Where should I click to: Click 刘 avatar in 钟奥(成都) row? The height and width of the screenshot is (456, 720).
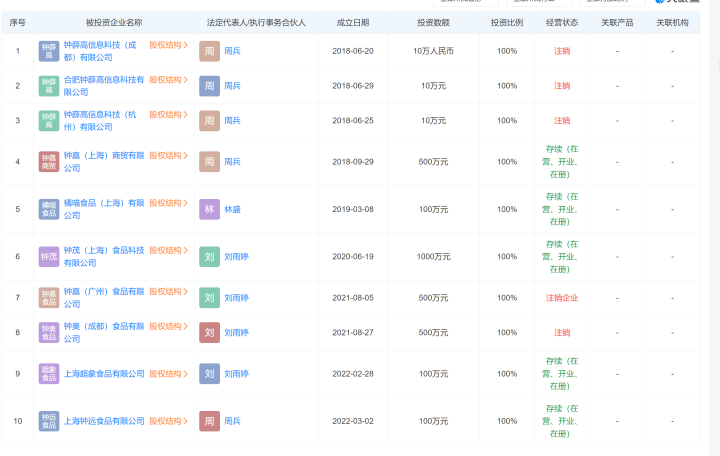209,332
